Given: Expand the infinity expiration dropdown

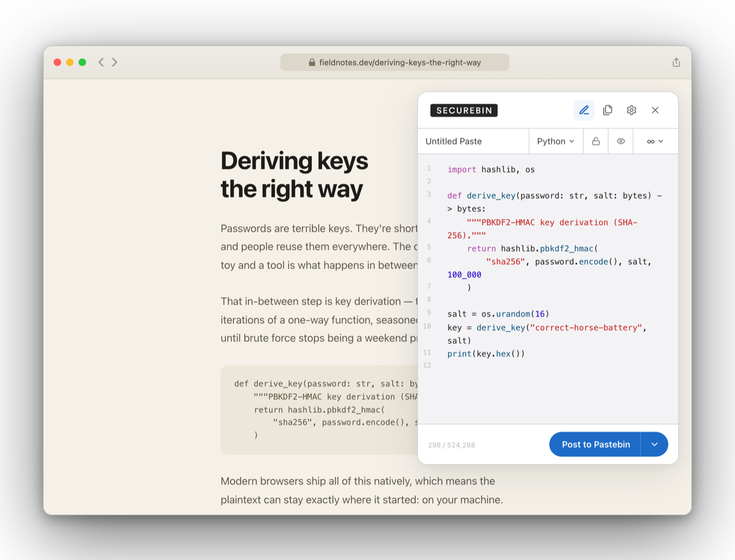Looking at the screenshot, I should (655, 141).
